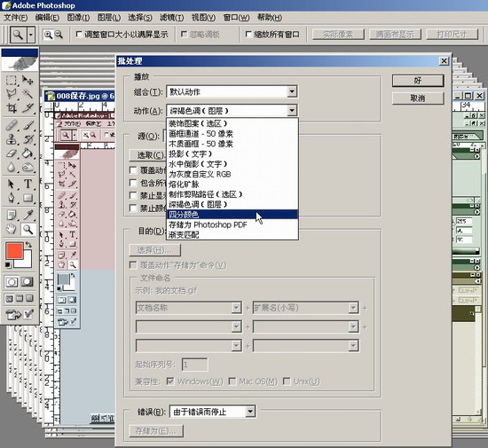The image size is (488, 448).
Task: Click the 满画布显示 button
Action: click(x=395, y=35)
